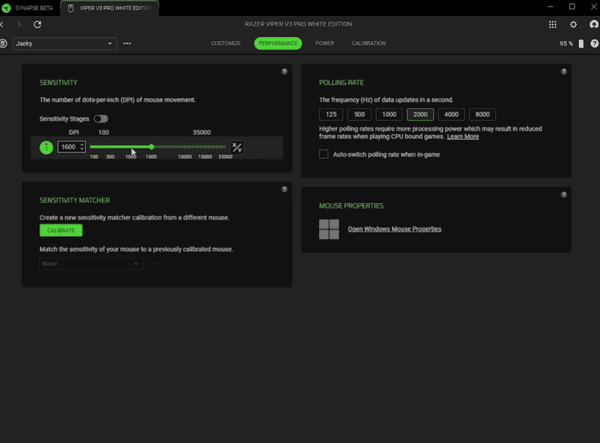
Task: Click the Windows logo in Mouse Properties
Action: pos(329,229)
